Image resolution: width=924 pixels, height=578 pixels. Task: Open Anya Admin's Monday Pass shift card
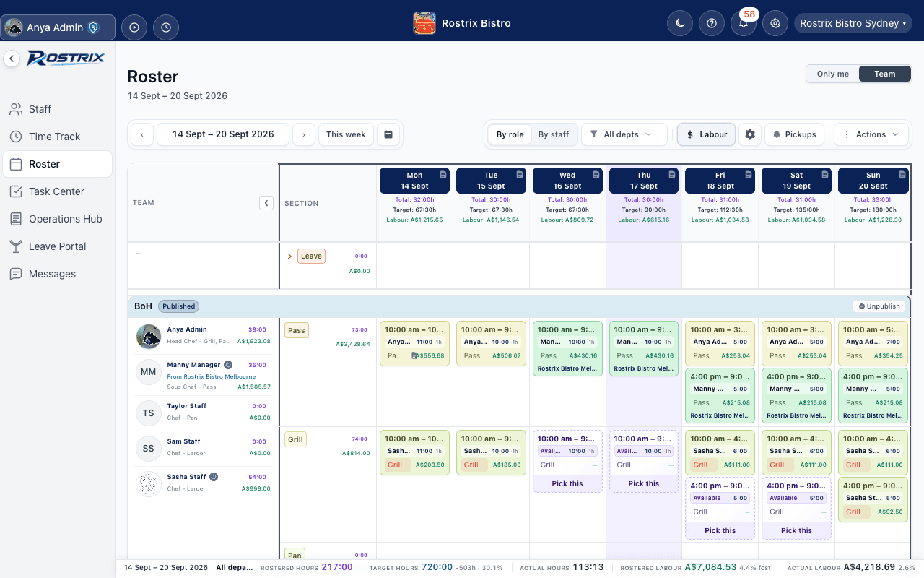(414, 343)
